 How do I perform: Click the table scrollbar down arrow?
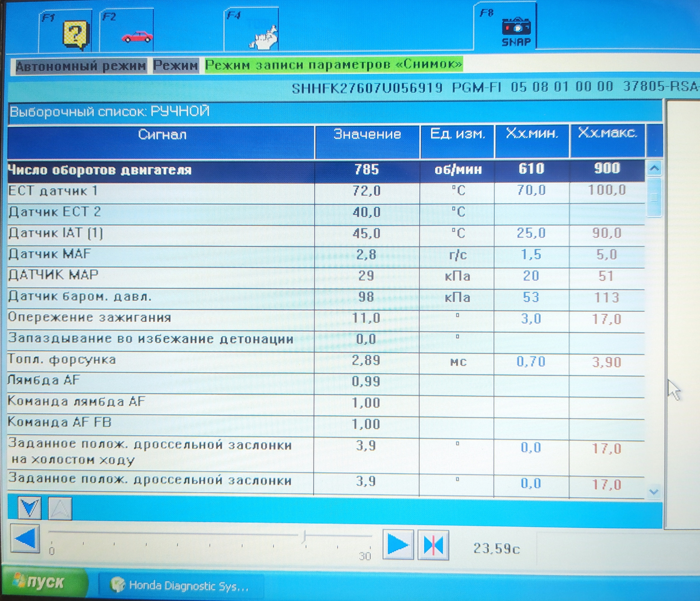pyautogui.click(x=654, y=492)
